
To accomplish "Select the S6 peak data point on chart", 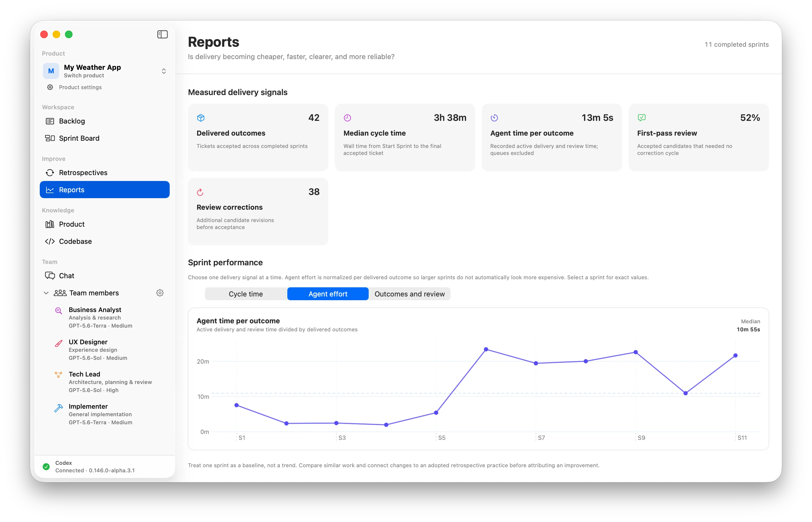I will tap(486, 349).
